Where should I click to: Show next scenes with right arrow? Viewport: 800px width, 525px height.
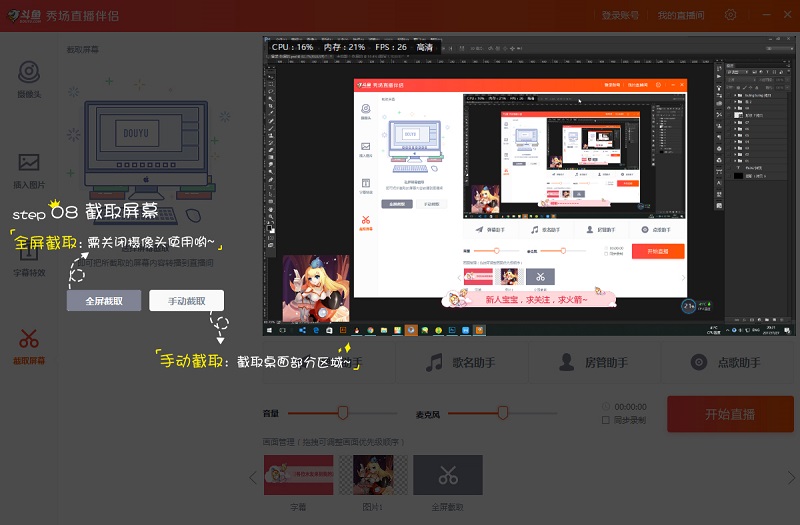click(x=790, y=478)
